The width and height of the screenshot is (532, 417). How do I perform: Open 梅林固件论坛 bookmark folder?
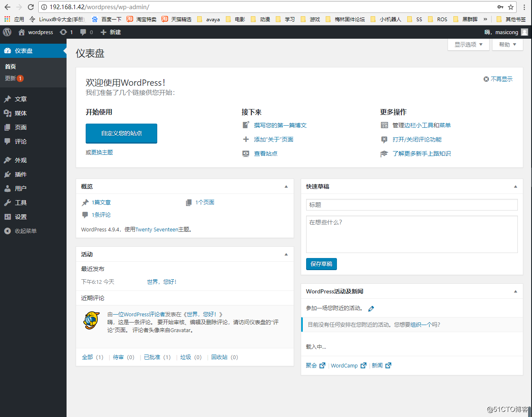(345, 19)
